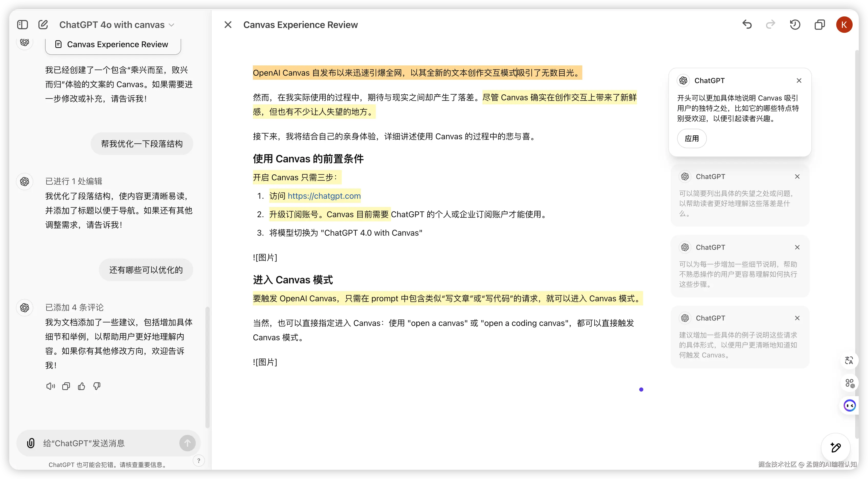Dismiss the comment about adding concrete examples
This screenshot has height=479, width=868.
[x=797, y=318]
